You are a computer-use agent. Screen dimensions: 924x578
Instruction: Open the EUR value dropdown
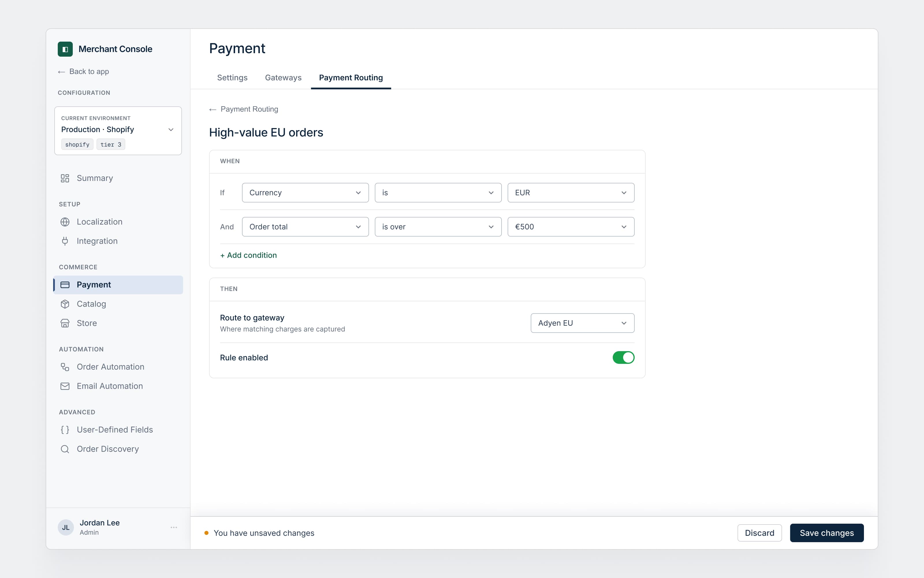[571, 193]
